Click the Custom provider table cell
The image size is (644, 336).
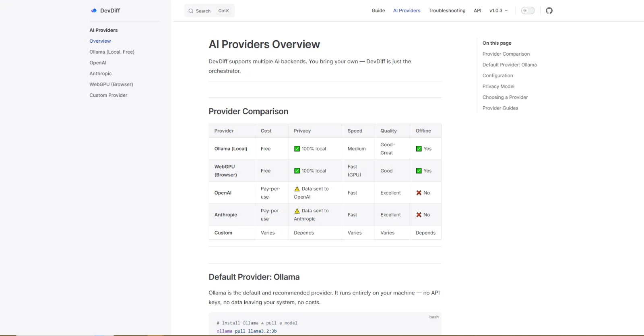[x=232, y=233]
